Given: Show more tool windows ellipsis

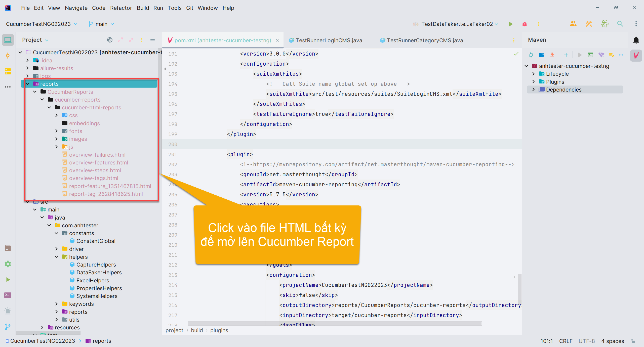Looking at the screenshot, I should 8,87.
